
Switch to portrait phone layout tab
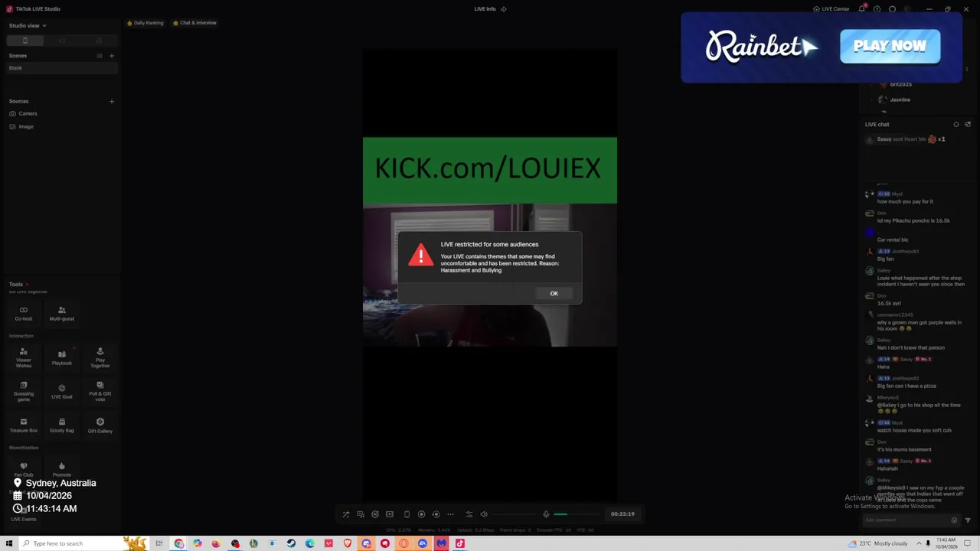coord(24,41)
